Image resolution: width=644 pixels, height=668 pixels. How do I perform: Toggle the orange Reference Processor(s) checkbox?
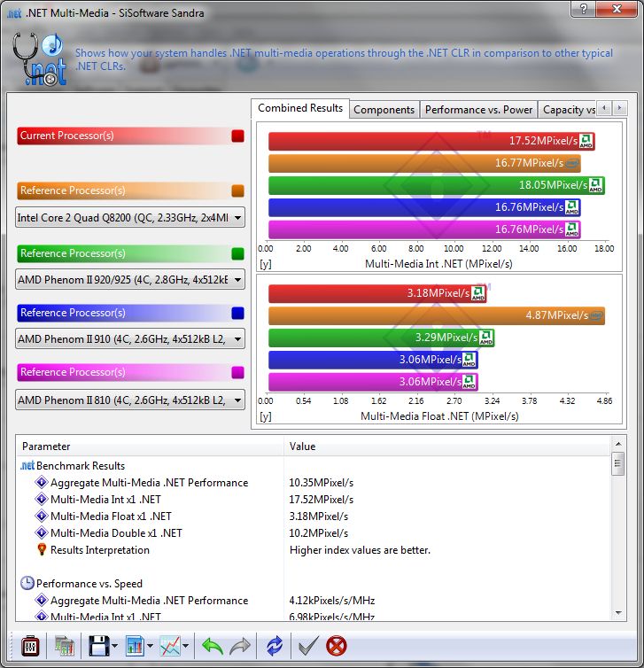click(237, 190)
